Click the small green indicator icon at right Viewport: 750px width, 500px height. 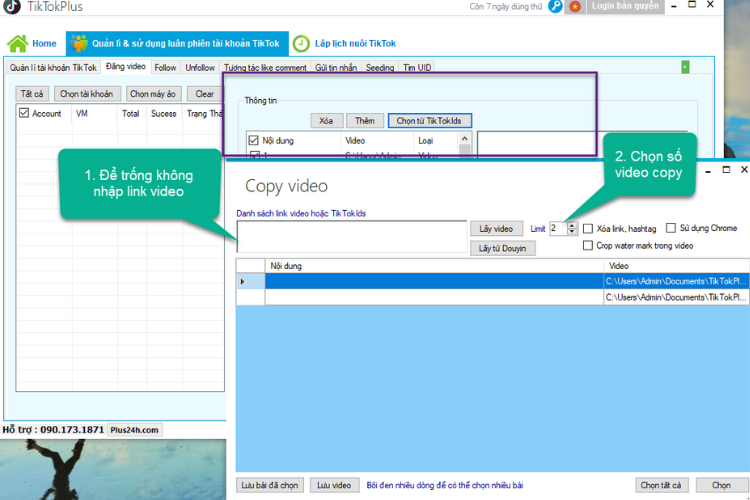(x=685, y=67)
